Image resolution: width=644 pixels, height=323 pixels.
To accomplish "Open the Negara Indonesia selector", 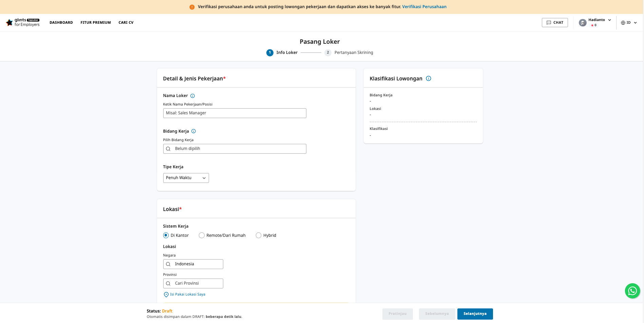I will pyautogui.click(x=193, y=264).
